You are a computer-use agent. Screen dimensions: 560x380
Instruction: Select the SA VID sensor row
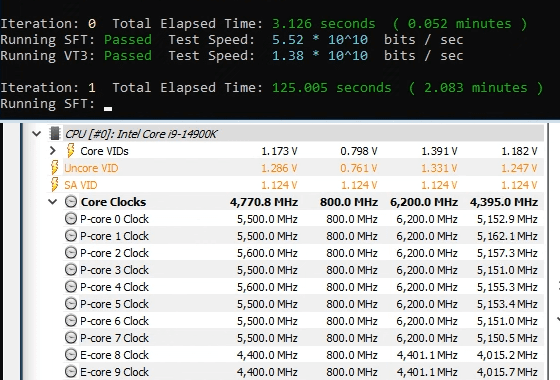[296, 185]
